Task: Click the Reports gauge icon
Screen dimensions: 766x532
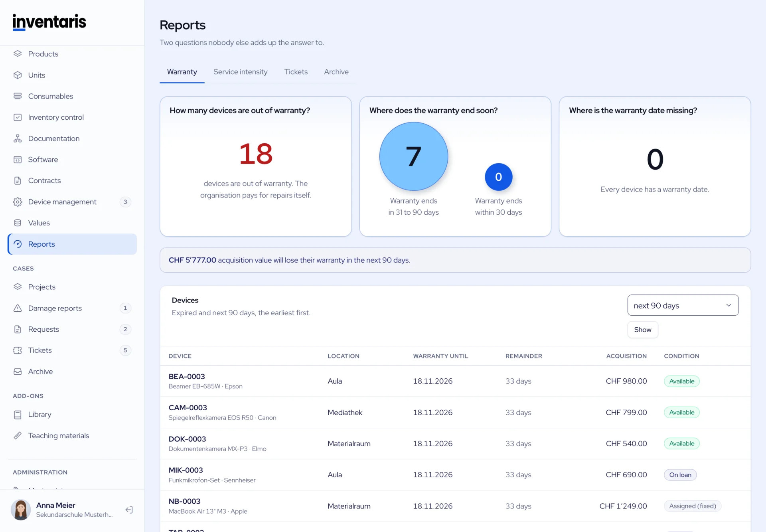Action: click(18, 244)
